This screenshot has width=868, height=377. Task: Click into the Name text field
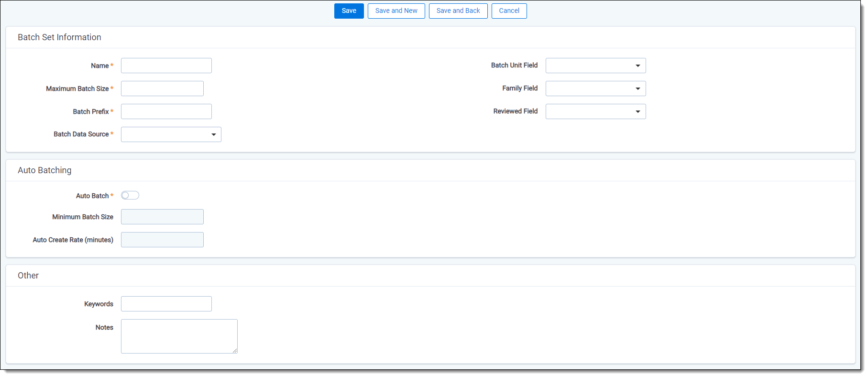[166, 66]
